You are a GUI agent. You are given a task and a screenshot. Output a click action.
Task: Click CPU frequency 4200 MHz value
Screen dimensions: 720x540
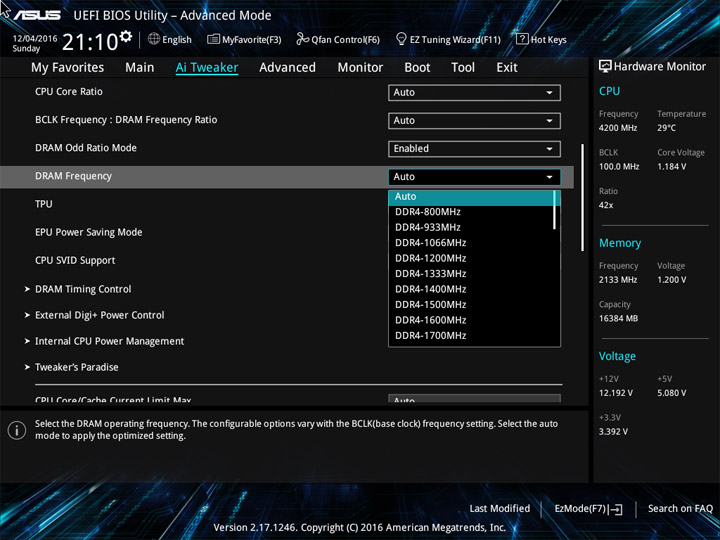(618, 128)
